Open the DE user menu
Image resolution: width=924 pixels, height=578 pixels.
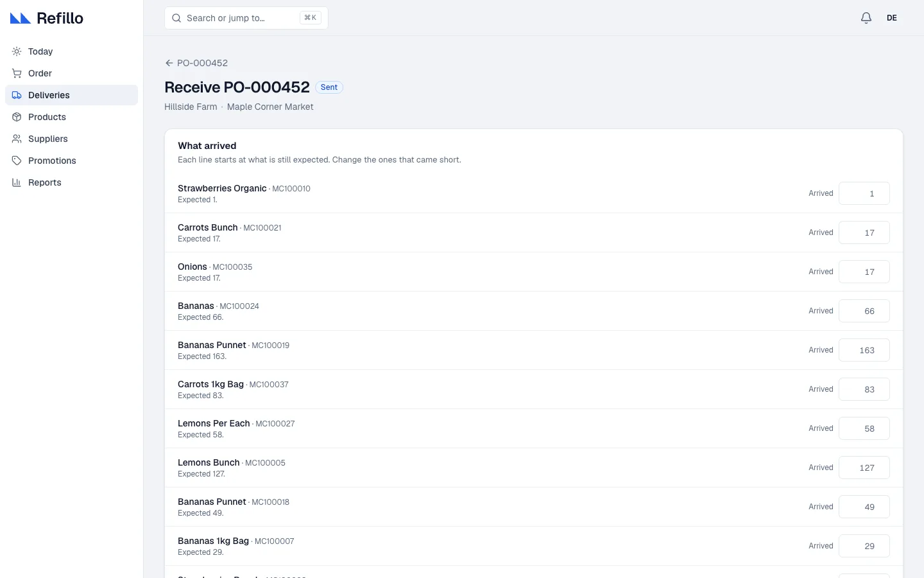point(892,18)
